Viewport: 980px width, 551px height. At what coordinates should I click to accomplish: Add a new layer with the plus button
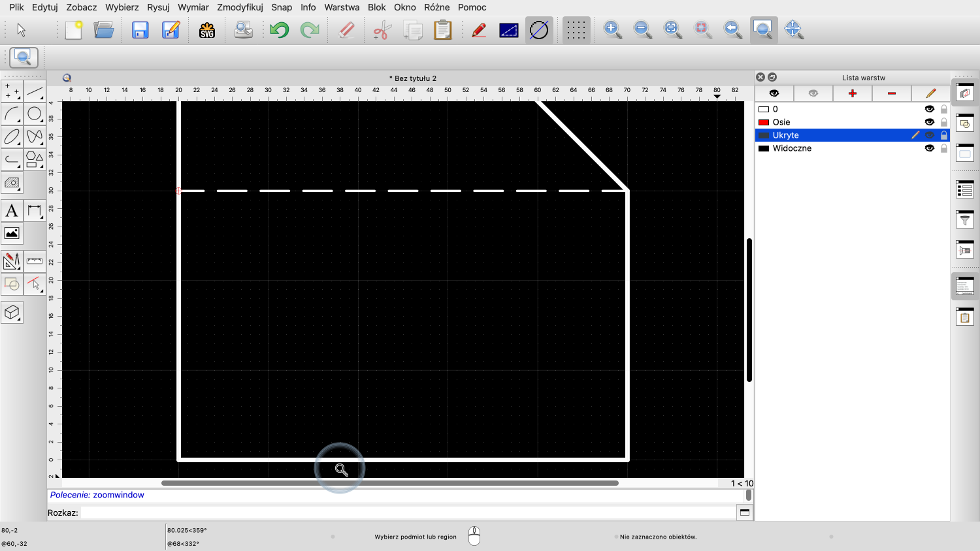852,93
